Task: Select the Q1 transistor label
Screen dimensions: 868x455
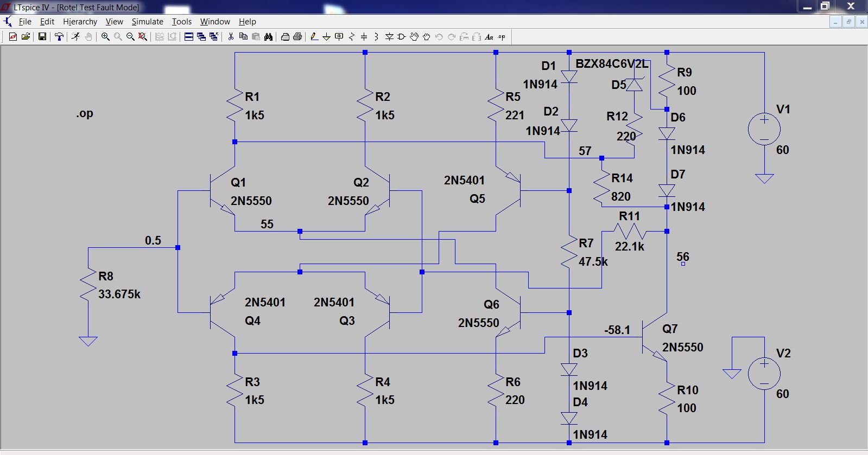Action: [238, 182]
